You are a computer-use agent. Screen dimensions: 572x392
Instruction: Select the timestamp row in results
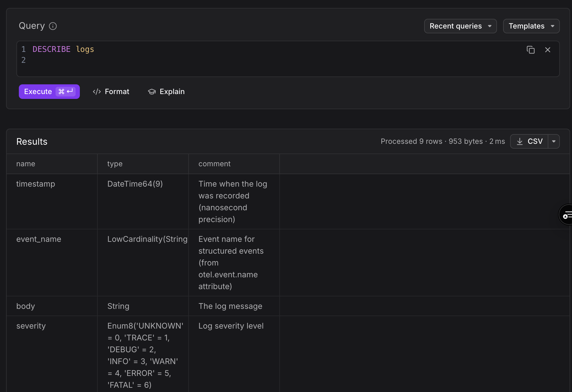tap(36, 184)
